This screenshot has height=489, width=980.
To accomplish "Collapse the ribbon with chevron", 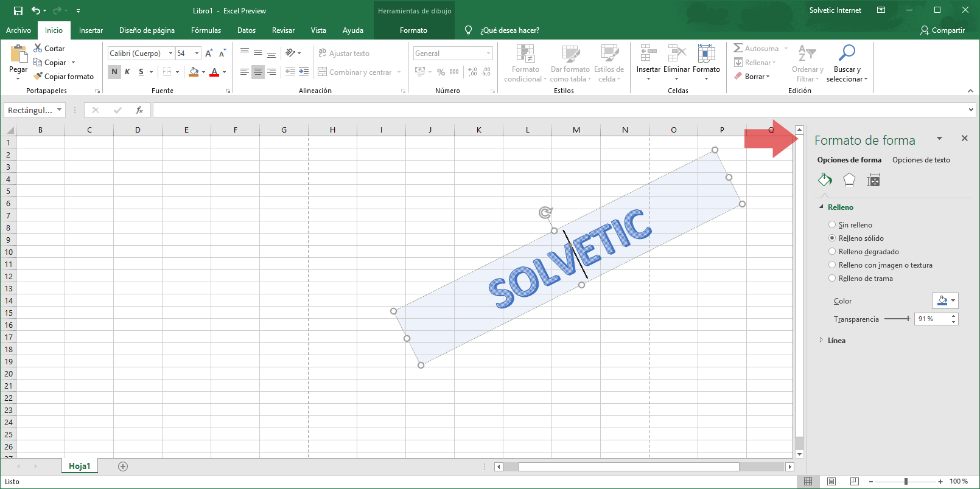I will click(970, 91).
